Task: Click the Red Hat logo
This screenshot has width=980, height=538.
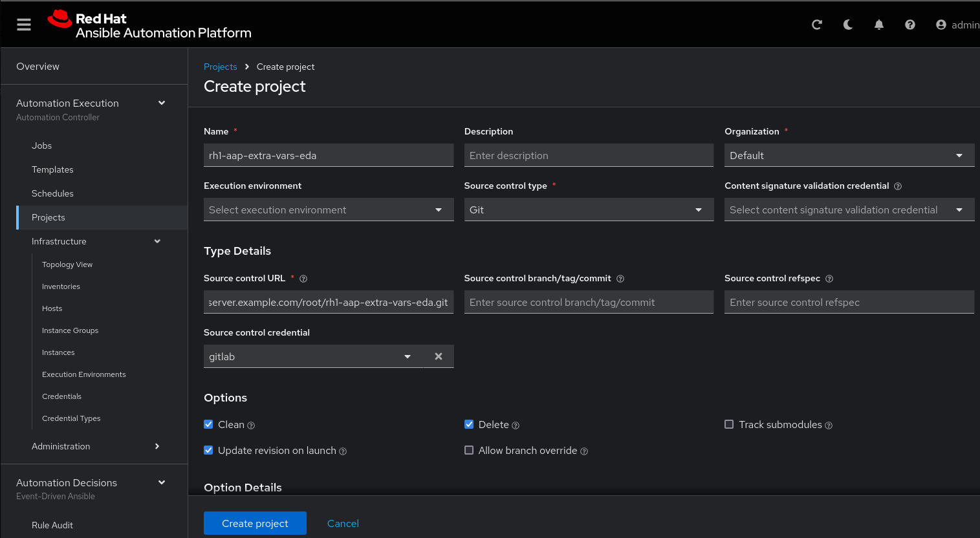Action: [149, 25]
